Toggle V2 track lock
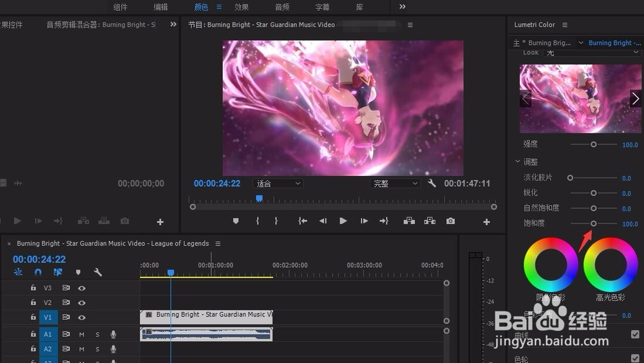This screenshot has width=644, height=363. pyautogui.click(x=33, y=302)
